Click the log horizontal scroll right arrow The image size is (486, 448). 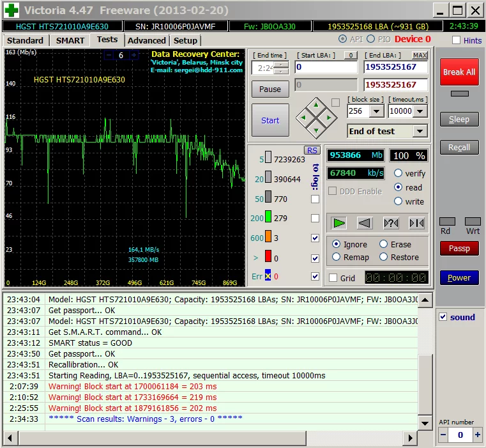click(411, 438)
